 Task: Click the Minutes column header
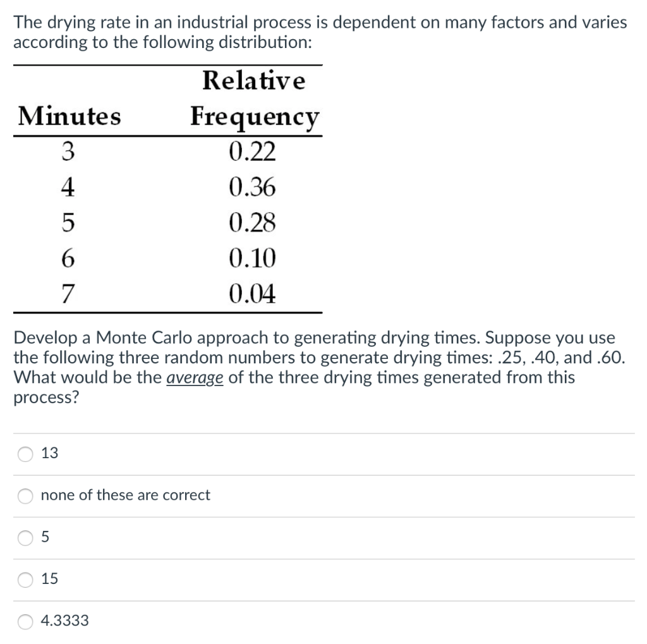tap(70, 116)
